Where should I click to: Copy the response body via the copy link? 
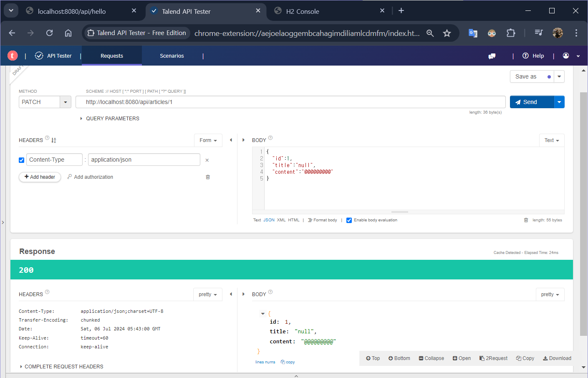tap(288, 362)
